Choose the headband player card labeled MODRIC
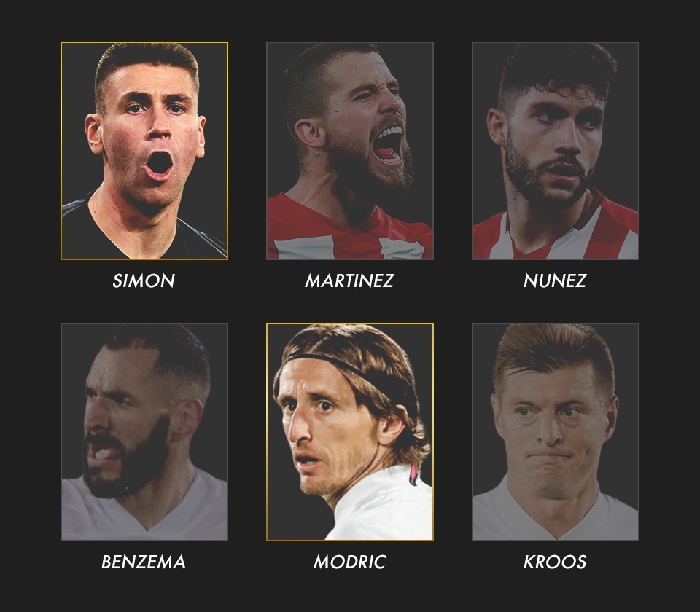Image resolution: width=700 pixels, height=612 pixels. pos(349,432)
